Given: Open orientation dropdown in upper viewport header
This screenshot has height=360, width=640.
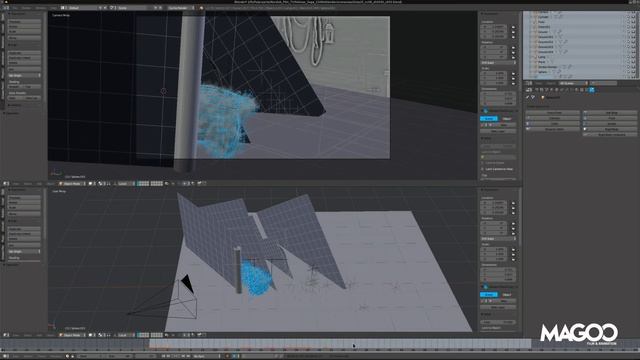Looking at the screenshot, I should pos(126,184).
